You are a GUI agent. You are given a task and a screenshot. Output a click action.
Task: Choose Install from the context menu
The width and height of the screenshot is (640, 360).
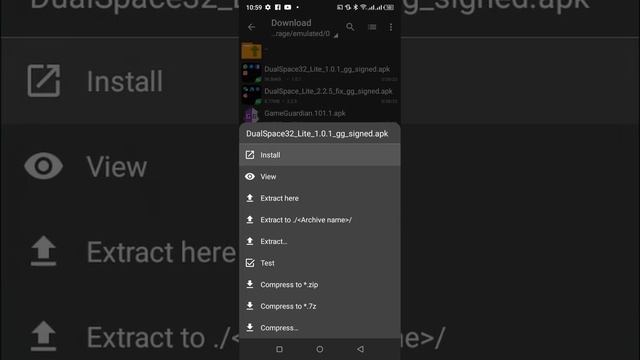click(x=320, y=155)
